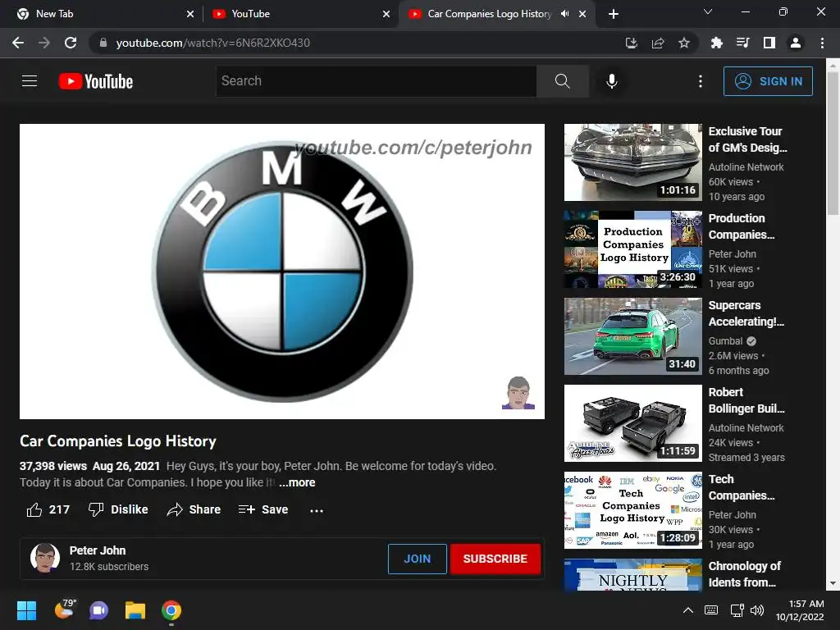Open volume control in system tray
Viewport: 840px width, 630px height.
[x=757, y=610]
